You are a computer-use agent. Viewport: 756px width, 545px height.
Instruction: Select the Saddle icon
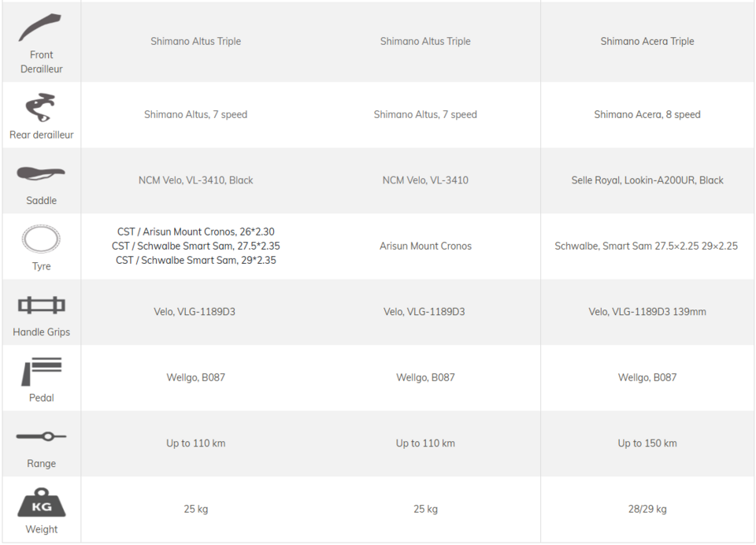point(41,173)
